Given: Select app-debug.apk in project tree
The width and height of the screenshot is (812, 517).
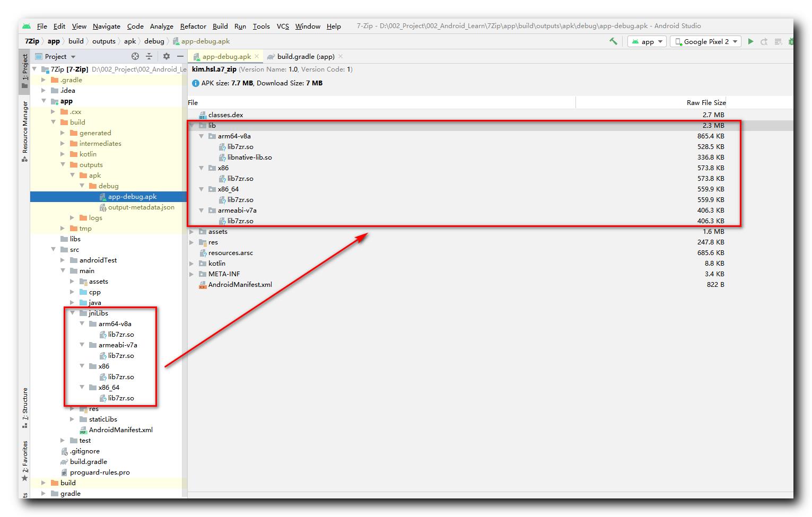Looking at the screenshot, I should click(132, 196).
